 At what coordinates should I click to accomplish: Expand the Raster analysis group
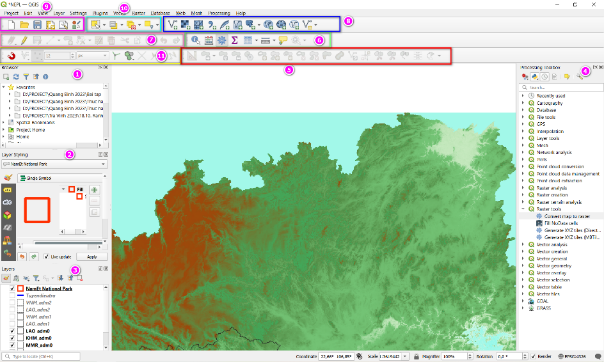523,188
